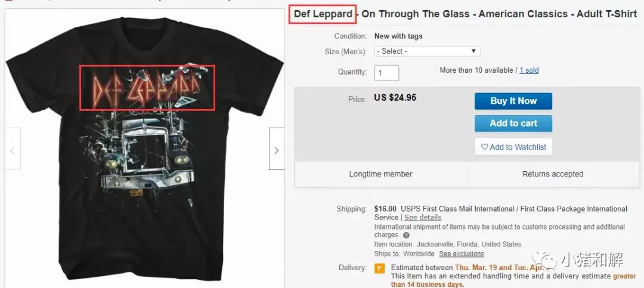Viewport: 644px width, 288px height.
Task: Show the next product image
Action: click(277, 148)
